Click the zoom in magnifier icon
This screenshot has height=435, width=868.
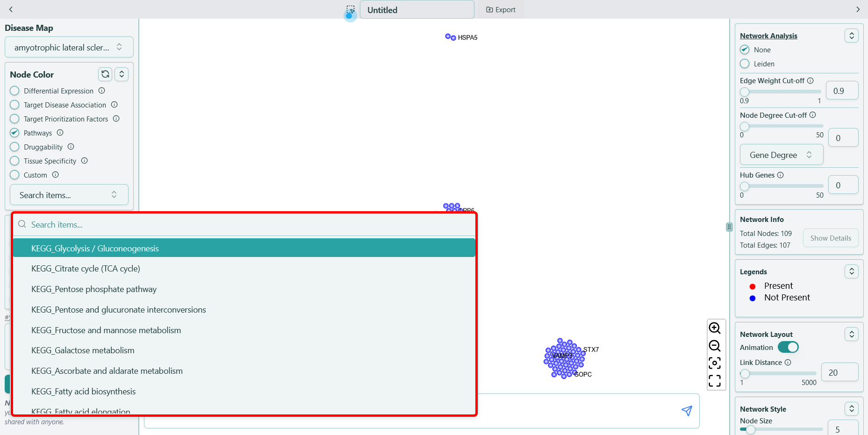click(x=714, y=328)
